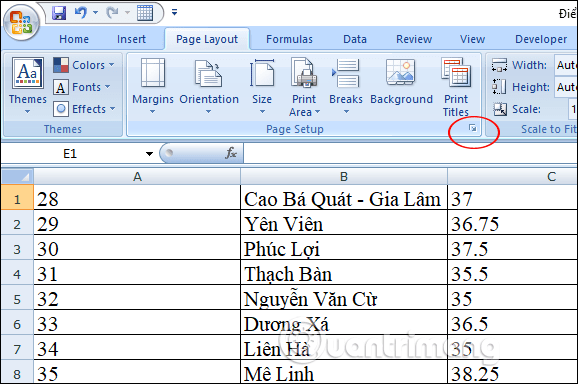The image size is (578, 384).
Task: Open the Formulas tab
Action: (289, 39)
